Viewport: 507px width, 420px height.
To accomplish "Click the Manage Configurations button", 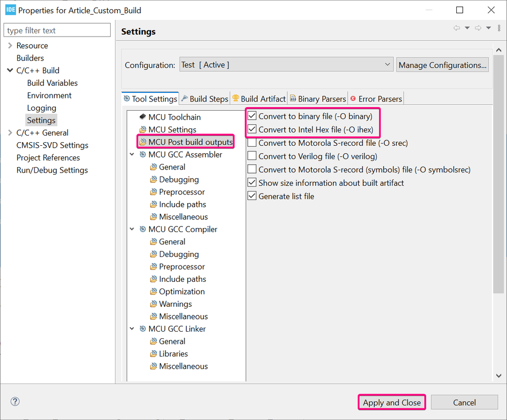I will 443,65.
